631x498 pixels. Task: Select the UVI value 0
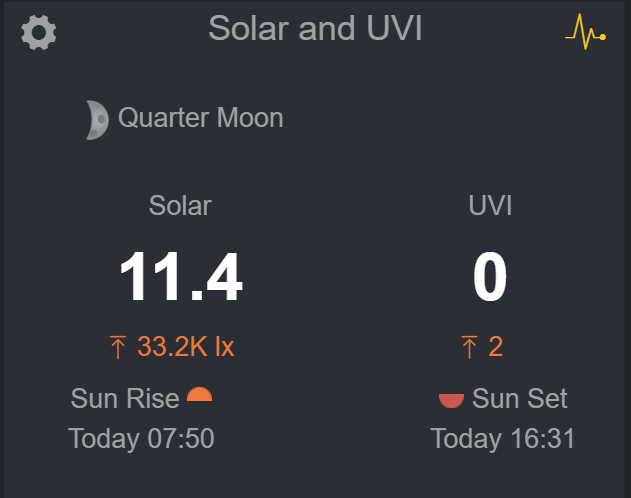[490, 277]
